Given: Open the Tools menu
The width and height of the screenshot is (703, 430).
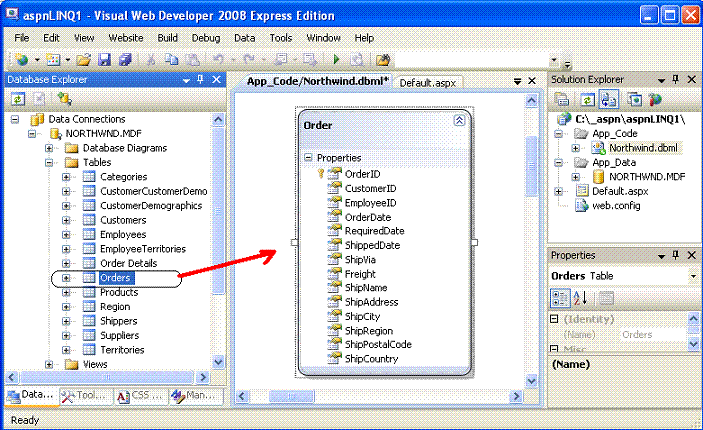Looking at the screenshot, I should [x=281, y=38].
